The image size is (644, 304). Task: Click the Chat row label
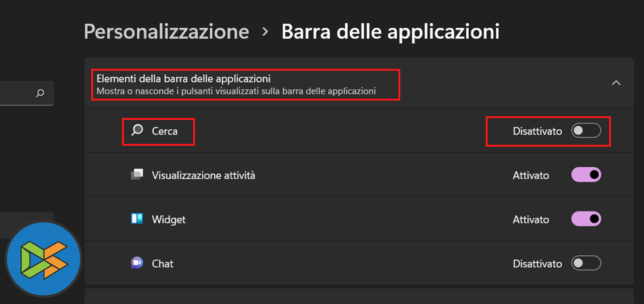[162, 263]
